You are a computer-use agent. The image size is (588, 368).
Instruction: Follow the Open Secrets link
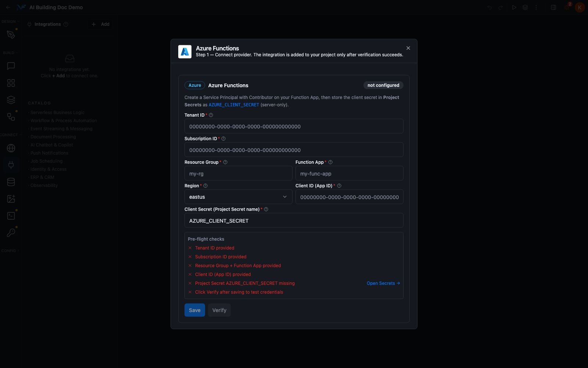tap(383, 283)
